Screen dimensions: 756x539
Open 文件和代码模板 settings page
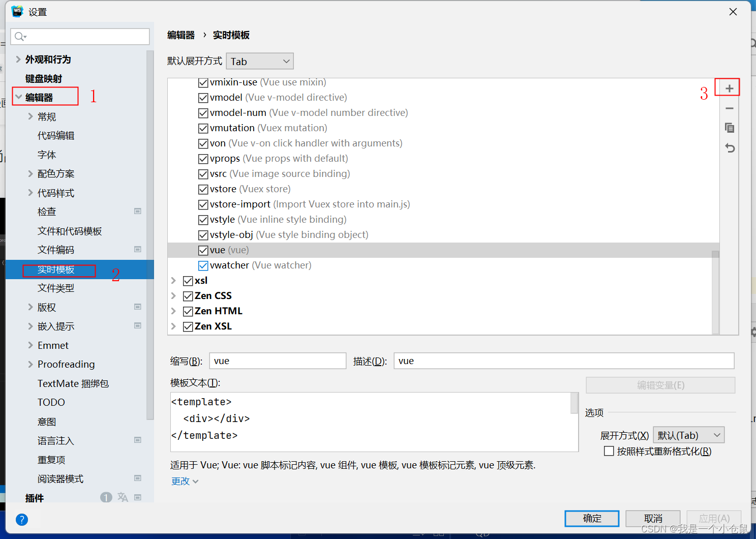coord(70,231)
